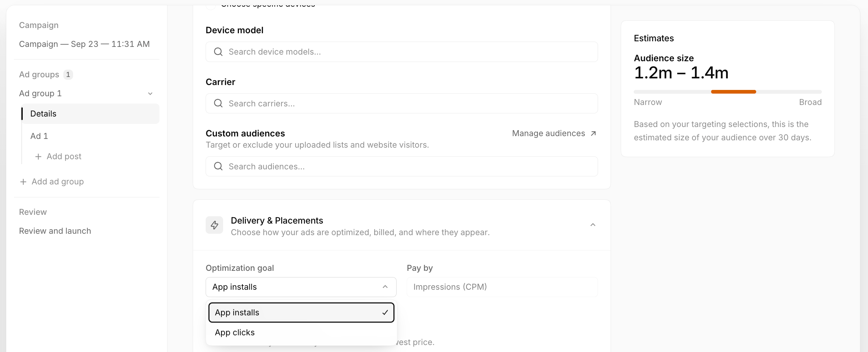Open Manage audiences link
The width and height of the screenshot is (868, 352).
[554, 133]
